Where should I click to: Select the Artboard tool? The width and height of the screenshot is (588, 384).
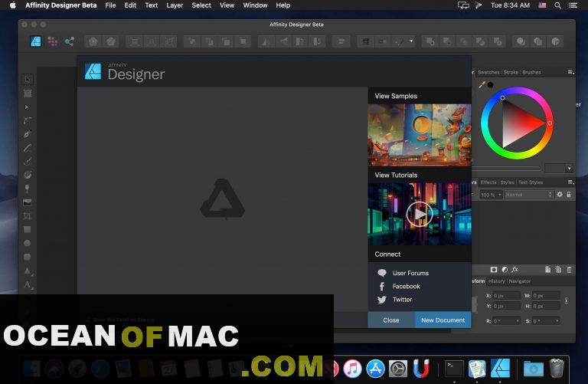click(27, 93)
